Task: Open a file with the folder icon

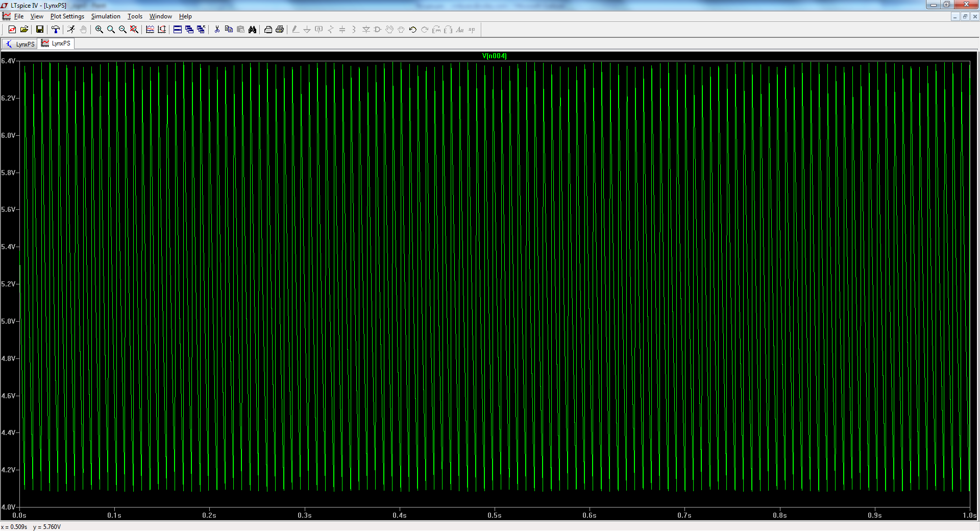Action: coord(24,30)
